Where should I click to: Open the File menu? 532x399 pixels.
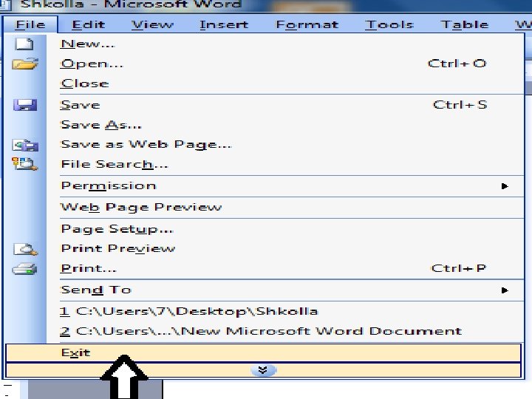(x=30, y=24)
